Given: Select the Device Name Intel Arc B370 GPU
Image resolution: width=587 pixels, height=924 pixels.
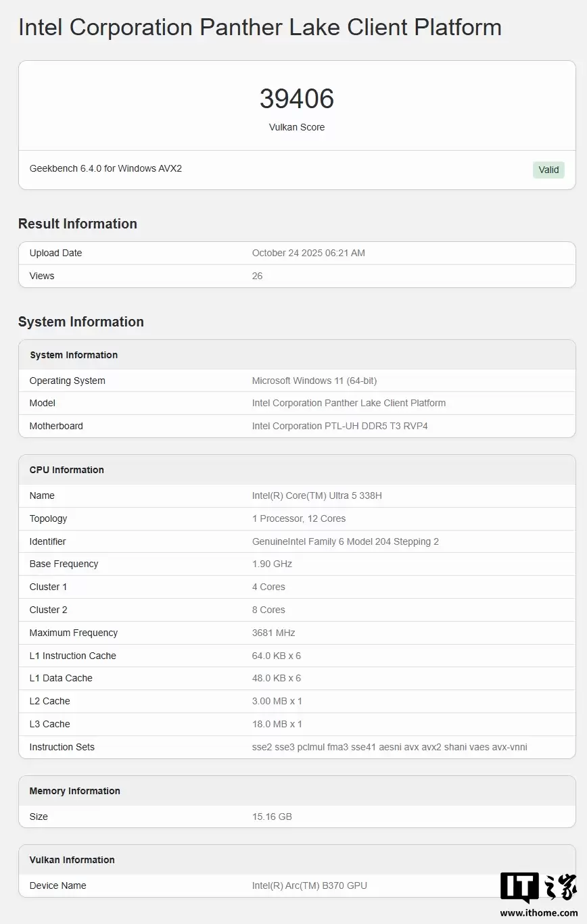Looking at the screenshot, I should click(310, 885).
